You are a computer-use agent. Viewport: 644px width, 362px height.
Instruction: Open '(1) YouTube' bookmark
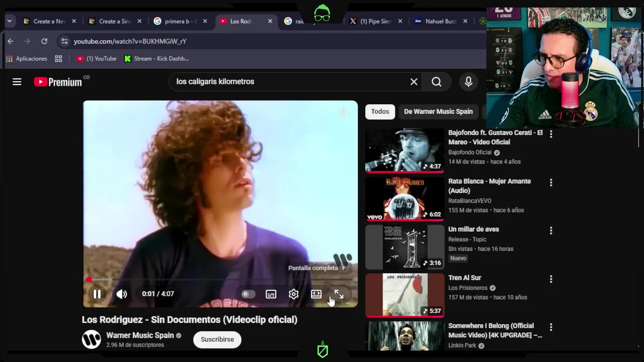tap(96, 59)
